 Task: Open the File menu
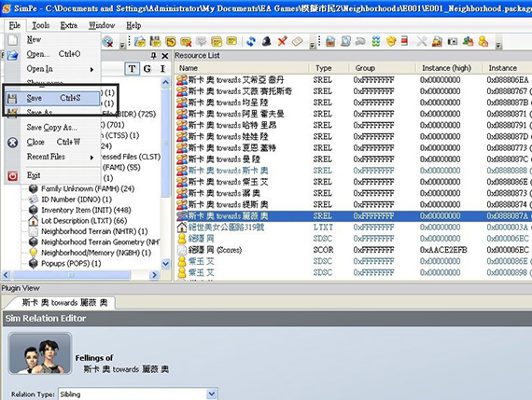[15, 25]
